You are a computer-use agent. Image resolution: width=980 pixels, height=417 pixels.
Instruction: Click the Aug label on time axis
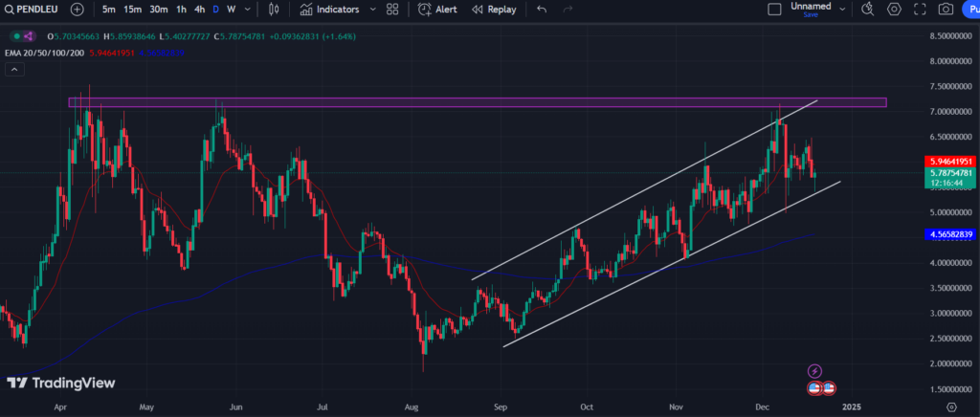[411, 407]
